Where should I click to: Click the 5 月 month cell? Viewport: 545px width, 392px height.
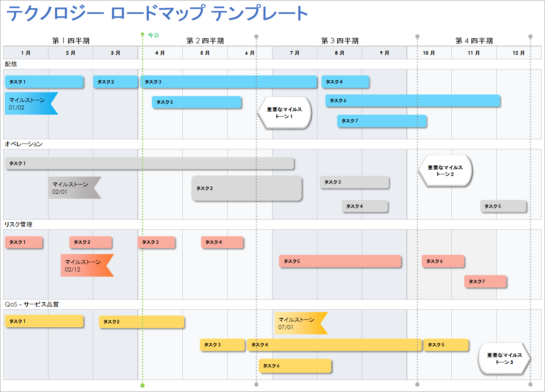click(x=205, y=53)
